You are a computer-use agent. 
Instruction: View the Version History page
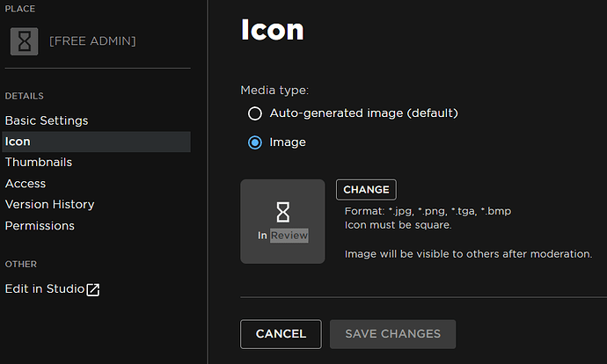pos(49,205)
